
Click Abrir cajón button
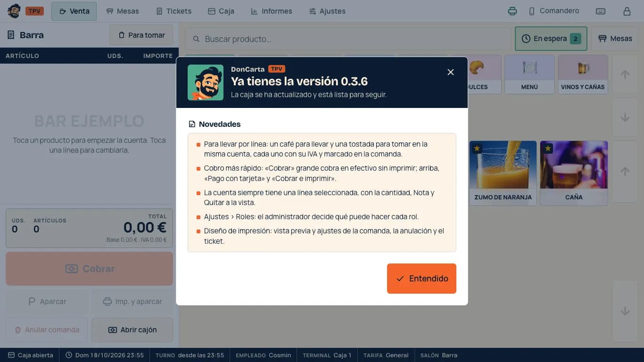click(132, 330)
